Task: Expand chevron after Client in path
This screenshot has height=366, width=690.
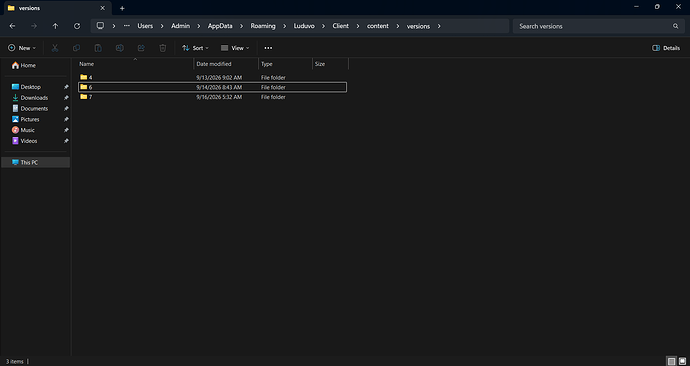Action: (358, 26)
